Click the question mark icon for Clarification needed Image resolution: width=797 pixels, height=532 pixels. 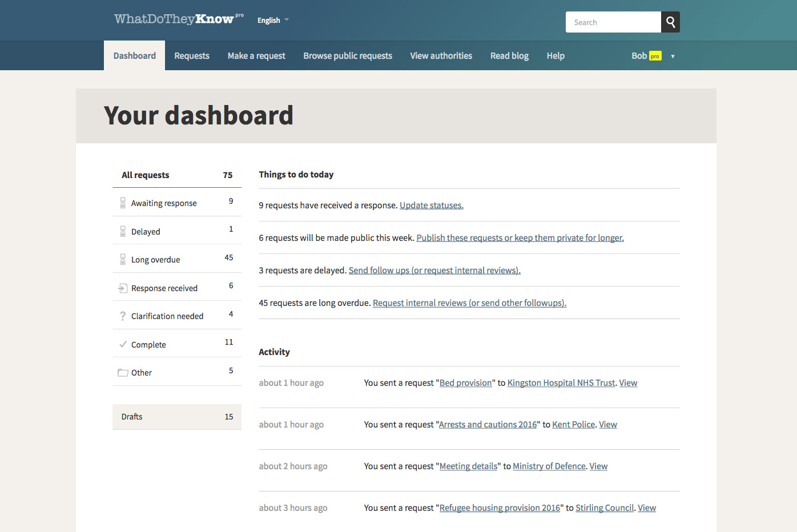point(123,316)
